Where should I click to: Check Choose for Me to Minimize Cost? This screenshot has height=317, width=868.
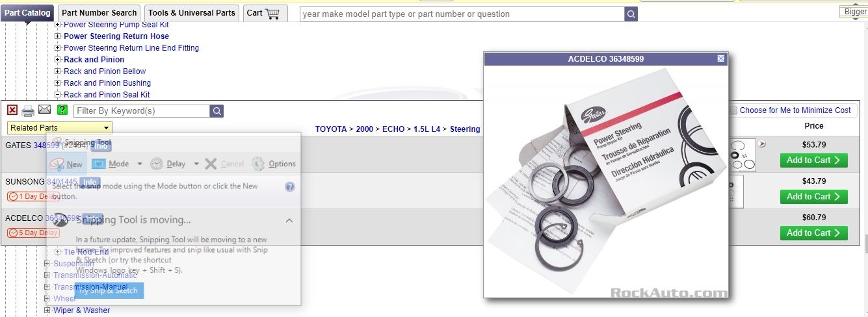click(733, 110)
